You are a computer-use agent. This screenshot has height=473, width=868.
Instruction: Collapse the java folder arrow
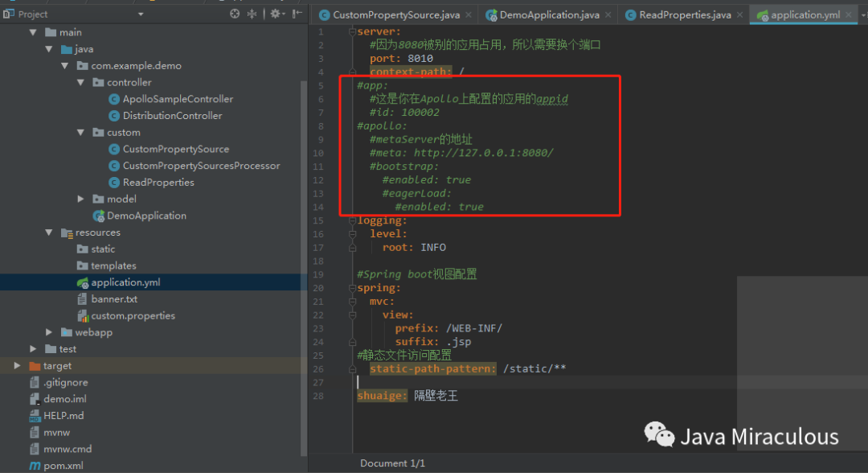click(49, 49)
